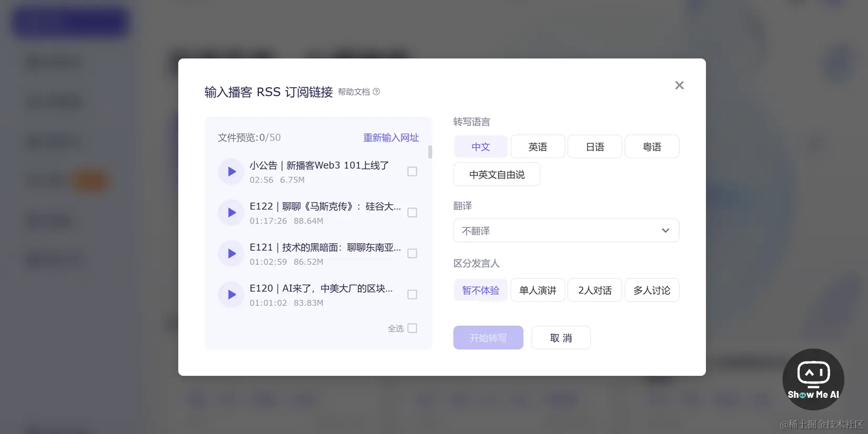The image size is (868, 434).
Task: Open the 帮助文档 help link
Action: pos(354,92)
